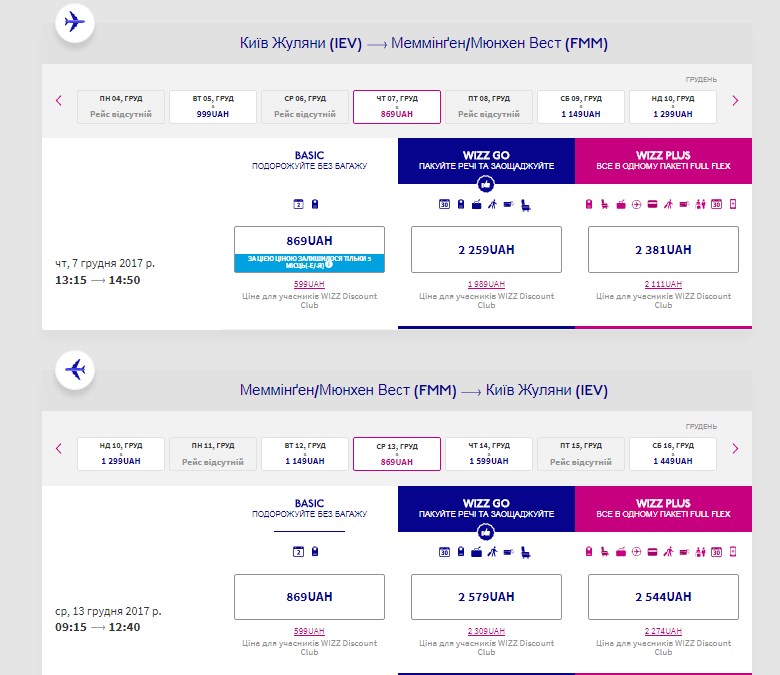This screenshot has width=780, height=675.
Task: Click the thumbs-up badge on return WIZZ GO
Action: click(486, 532)
